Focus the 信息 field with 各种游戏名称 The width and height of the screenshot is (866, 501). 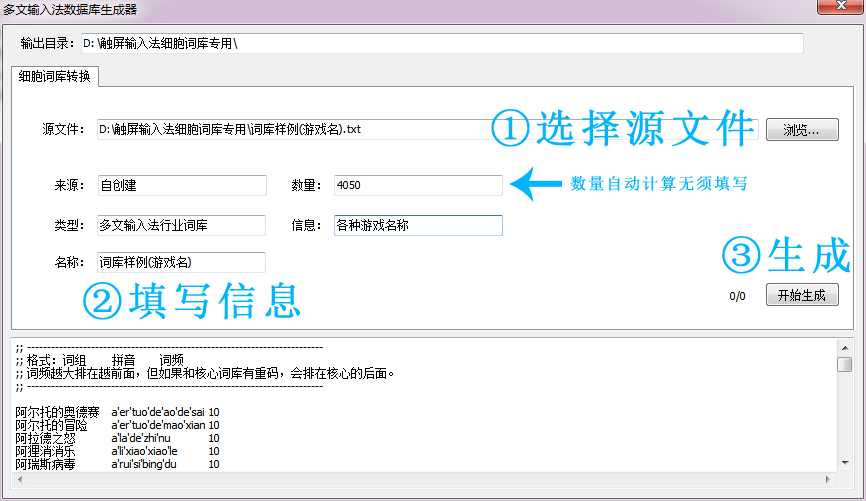point(417,225)
